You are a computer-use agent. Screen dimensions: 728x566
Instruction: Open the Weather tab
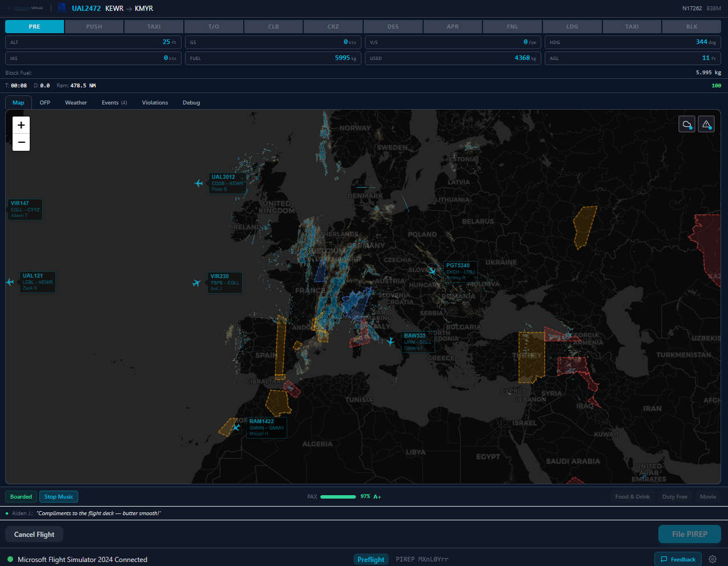76,103
